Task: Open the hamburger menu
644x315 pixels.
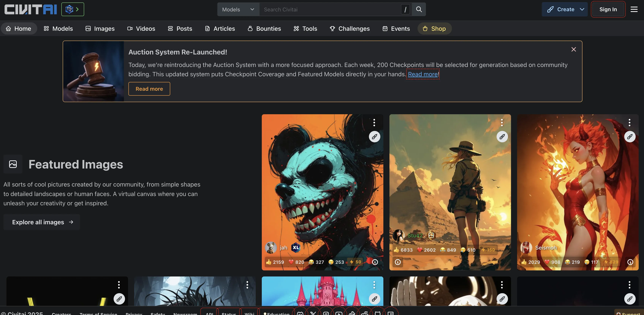Action: click(x=634, y=9)
